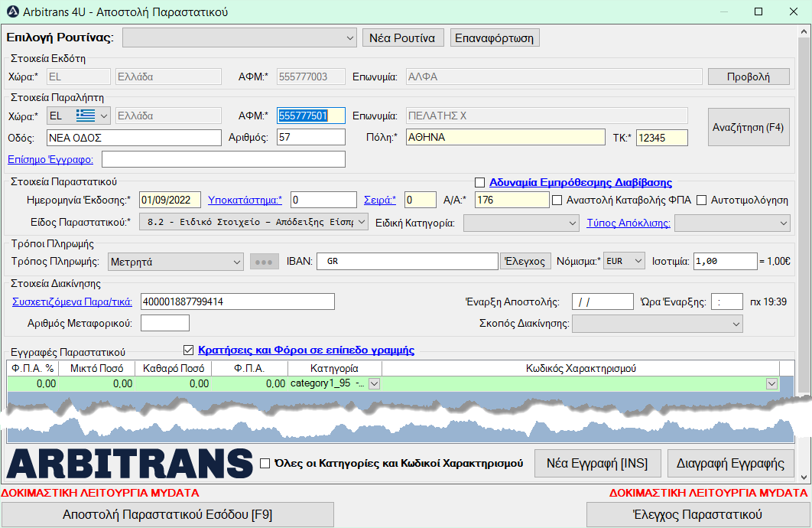Click the ellipsis button beside payment method
This screenshot has height=528, width=812.
[264, 262]
